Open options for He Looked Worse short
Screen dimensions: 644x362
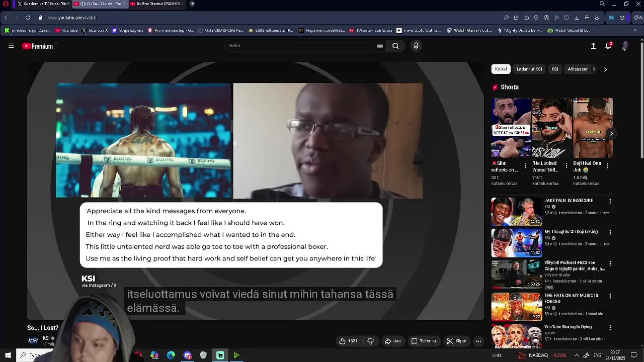[x=567, y=165]
